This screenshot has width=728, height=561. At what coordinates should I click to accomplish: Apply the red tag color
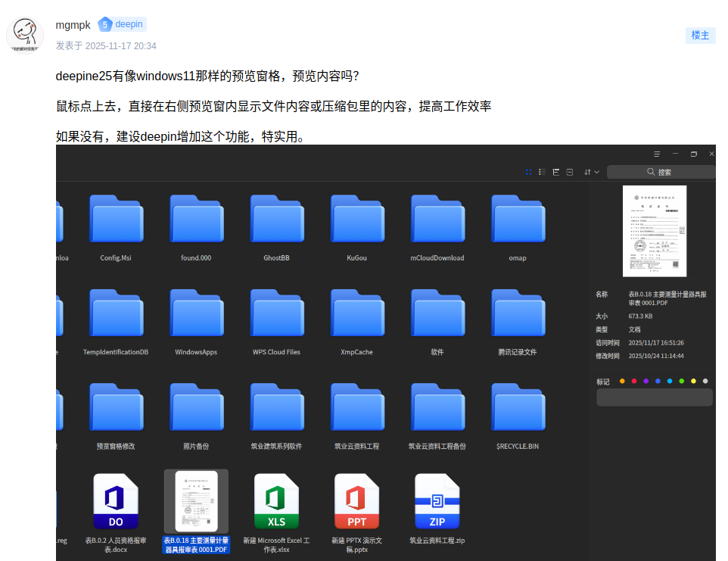(634, 382)
